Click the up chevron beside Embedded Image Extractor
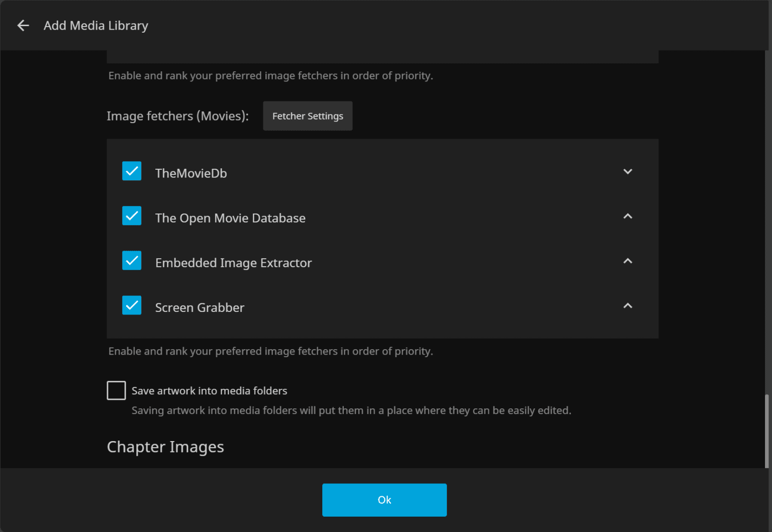Viewport: 772px width, 532px height. [628, 261]
